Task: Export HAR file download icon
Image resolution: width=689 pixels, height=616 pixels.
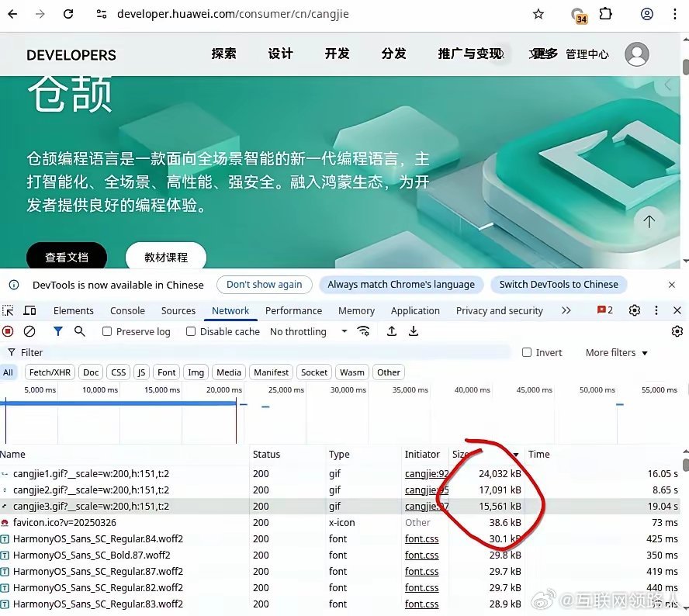Action: click(414, 331)
